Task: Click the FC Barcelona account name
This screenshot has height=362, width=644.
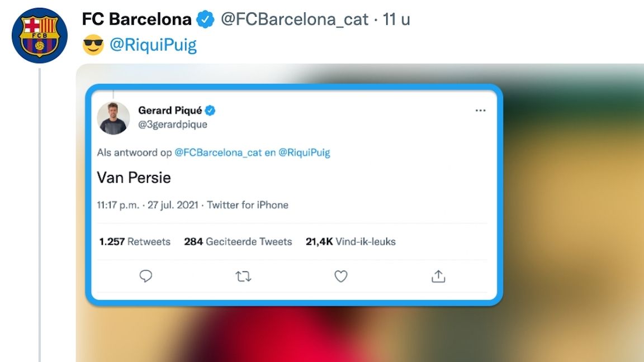Action: pos(136,20)
